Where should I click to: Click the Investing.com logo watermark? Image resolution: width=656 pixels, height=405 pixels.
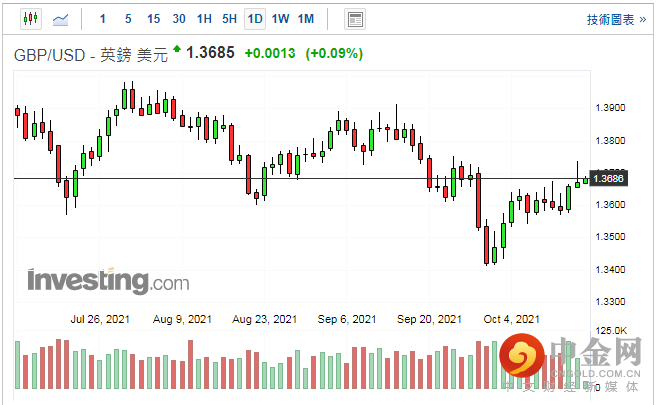point(108,279)
